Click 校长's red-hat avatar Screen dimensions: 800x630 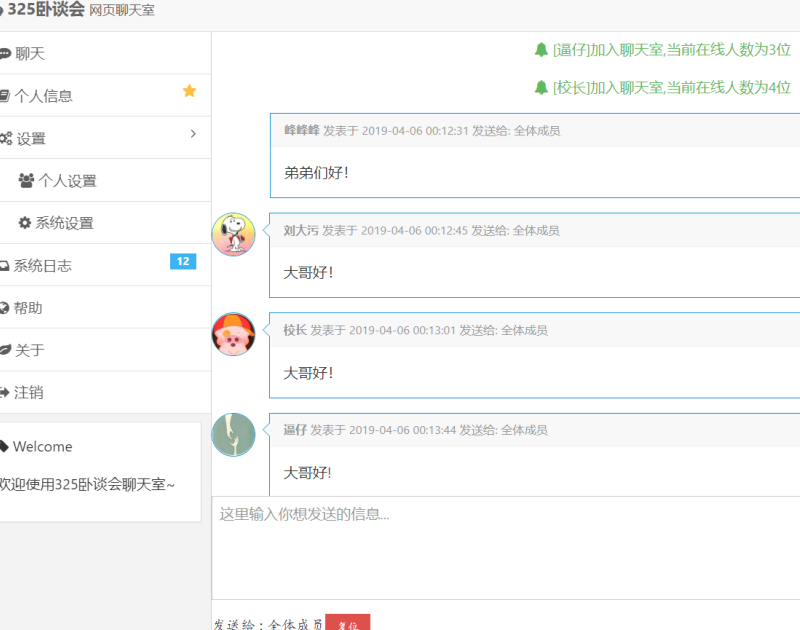(233, 334)
